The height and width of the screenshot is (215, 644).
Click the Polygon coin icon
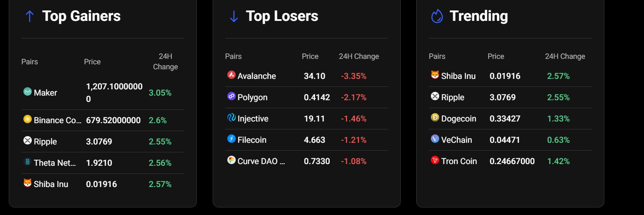click(231, 96)
